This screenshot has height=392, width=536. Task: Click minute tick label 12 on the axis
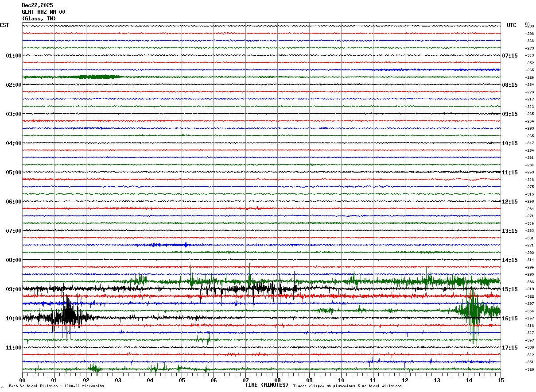click(405, 380)
